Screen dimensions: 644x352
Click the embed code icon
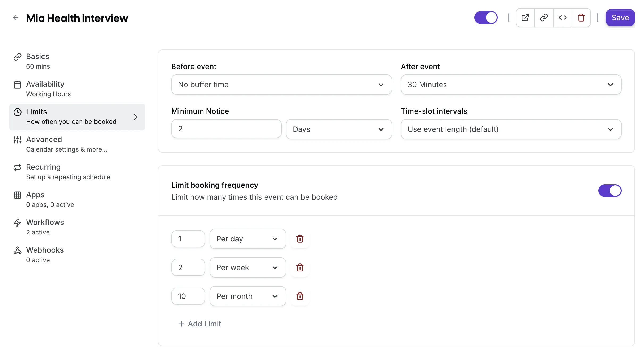pos(562,18)
